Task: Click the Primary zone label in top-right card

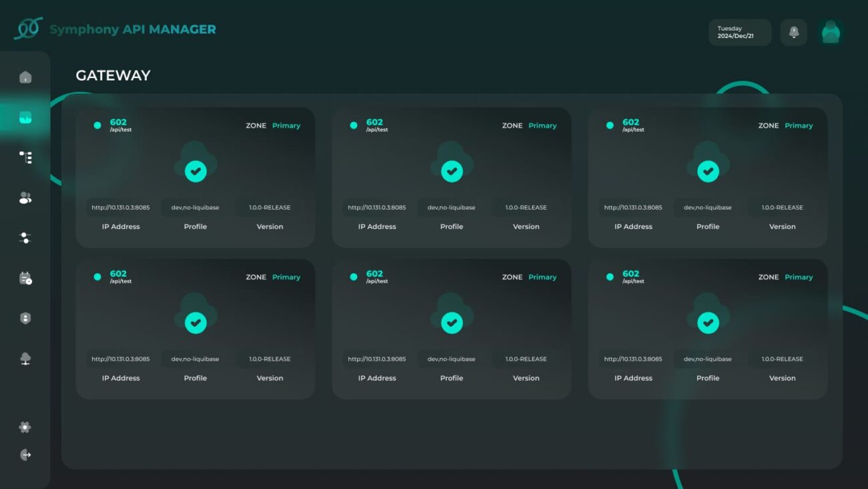Action: 799,126
